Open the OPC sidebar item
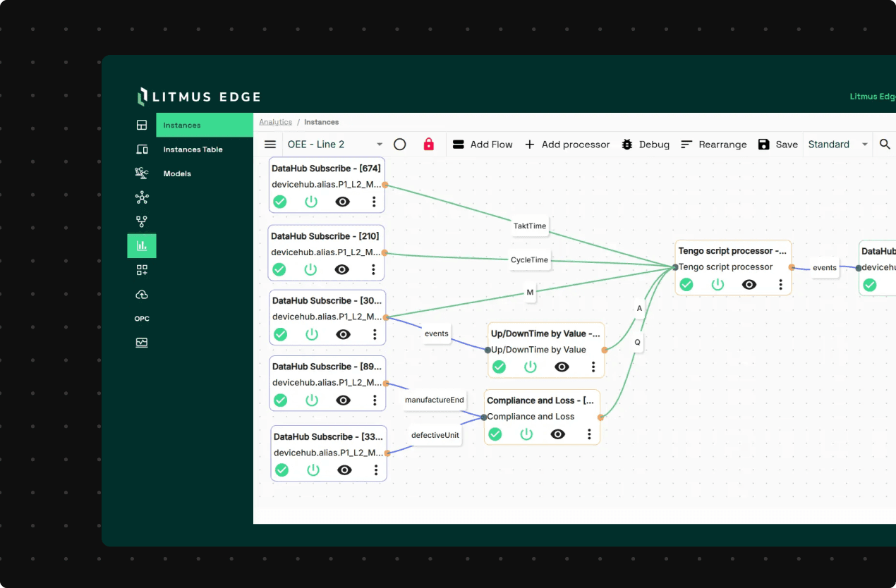896x588 pixels. pyautogui.click(x=142, y=319)
